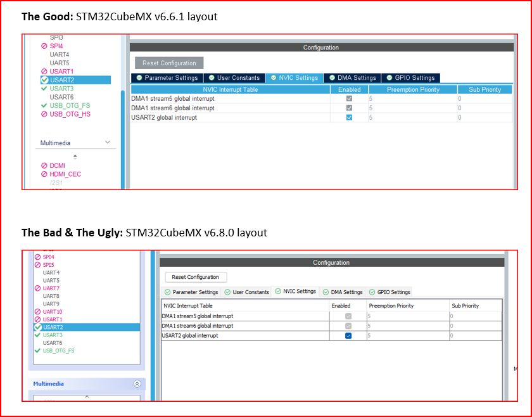The width and height of the screenshot is (532, 417).
Task: Toggle DMA1 stream5 interrupt checkbox in v6.6.1
Action: pyautogui.click(x=349, y=98)
